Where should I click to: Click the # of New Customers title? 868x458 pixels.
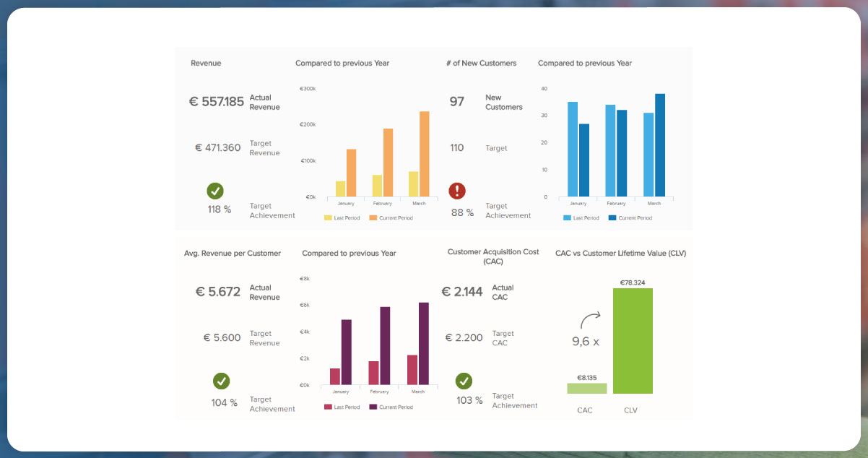coord(482,63)
